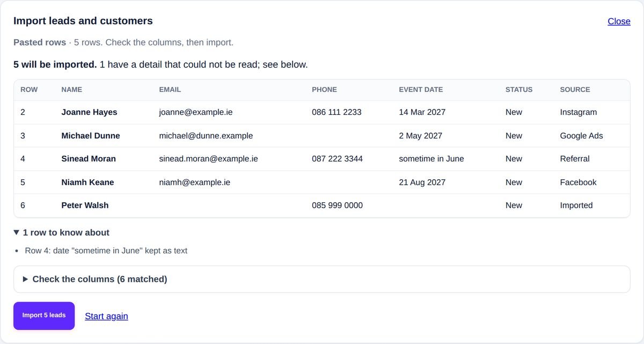
Task: Expand 'Check the columns (6 matched)'
Action: point(321,279)
